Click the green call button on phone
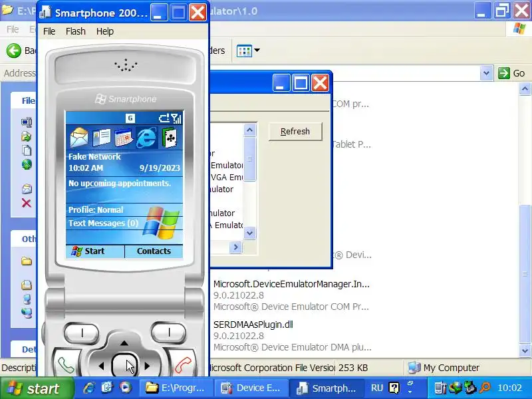This screenshot has height=399, width=532. coord(66,365)
